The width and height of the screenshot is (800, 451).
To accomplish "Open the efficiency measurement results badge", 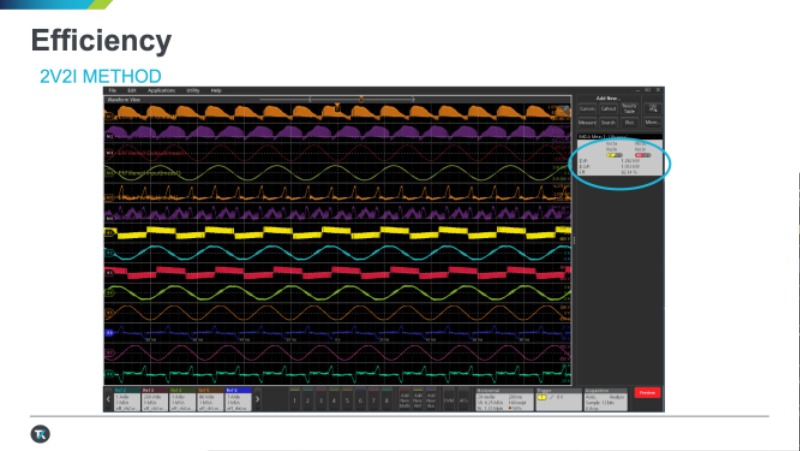I will pos(620,156).
